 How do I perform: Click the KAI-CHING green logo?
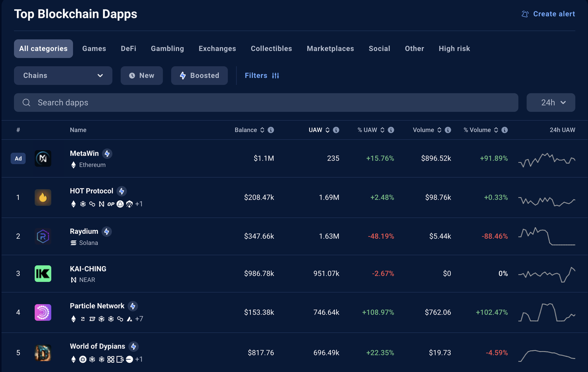tap(43, 274)
